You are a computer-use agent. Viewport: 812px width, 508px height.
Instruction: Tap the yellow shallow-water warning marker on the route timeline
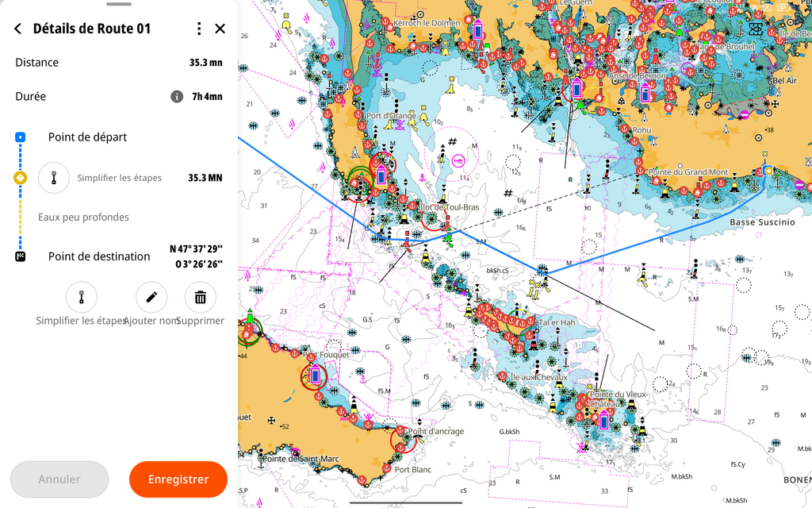[x=21, y=178]
